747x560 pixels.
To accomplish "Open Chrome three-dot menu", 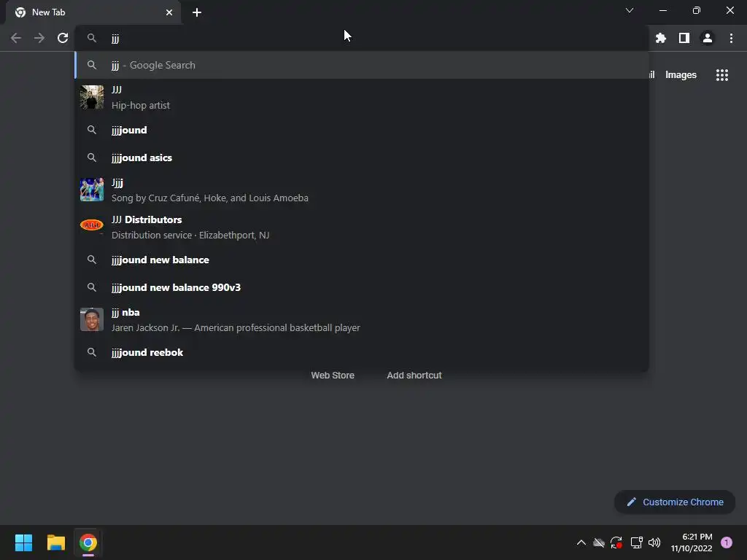I will (x=731, y=38).
